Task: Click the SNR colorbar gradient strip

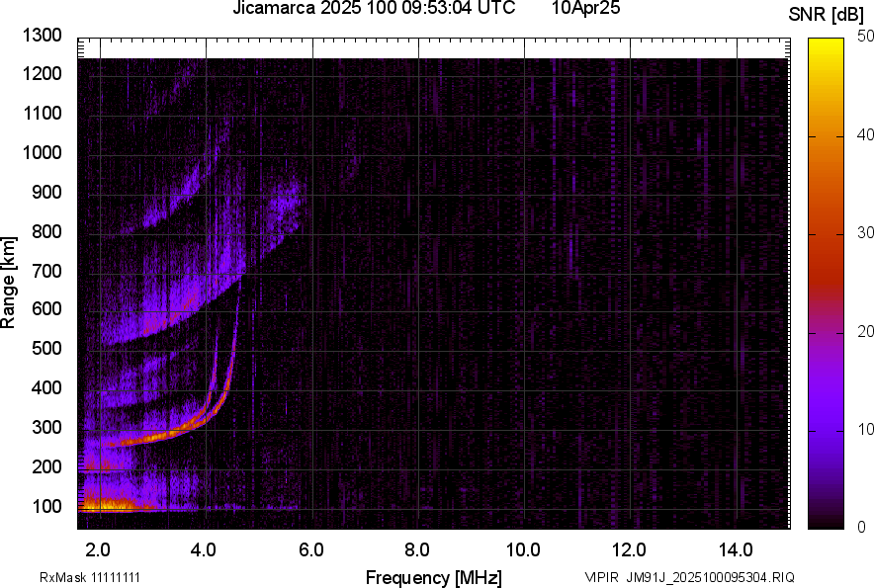Action: tap(826, 284)
